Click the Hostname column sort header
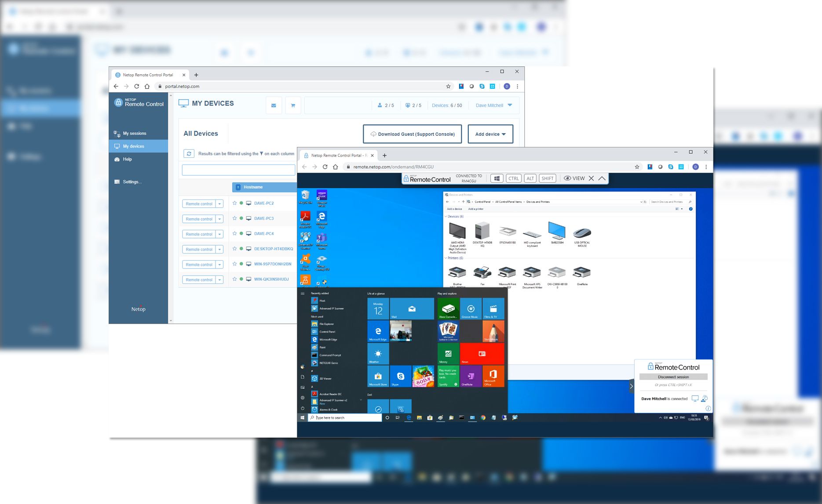Image resolution: width=822 pixels, height=504 pixels. coord(264,187)
